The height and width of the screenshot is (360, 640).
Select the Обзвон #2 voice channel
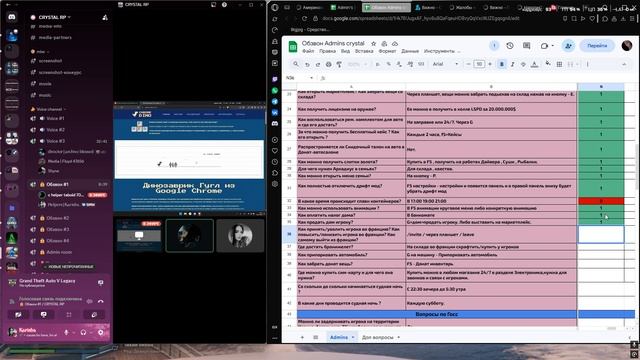(x=57, y=218)
